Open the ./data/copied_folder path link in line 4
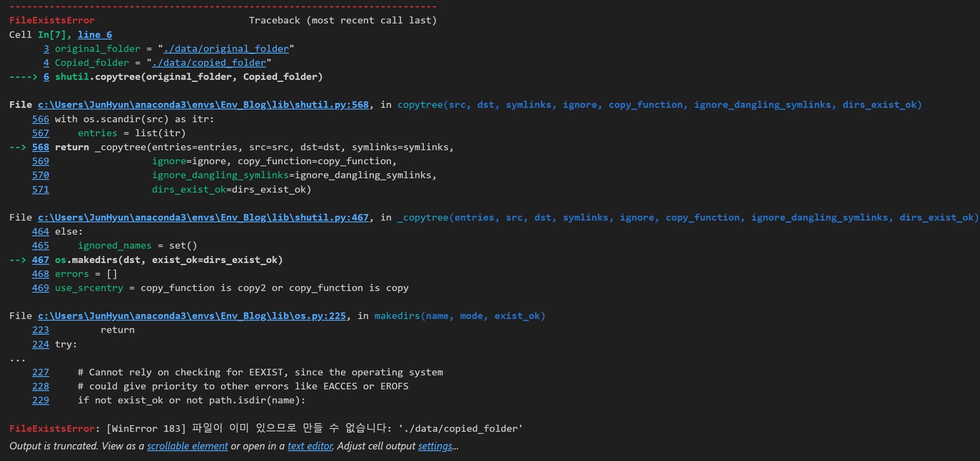 (x=209, y=63)
